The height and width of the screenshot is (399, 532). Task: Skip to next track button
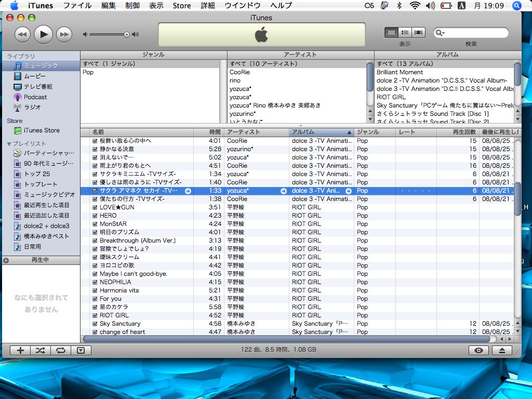point(64,35)
